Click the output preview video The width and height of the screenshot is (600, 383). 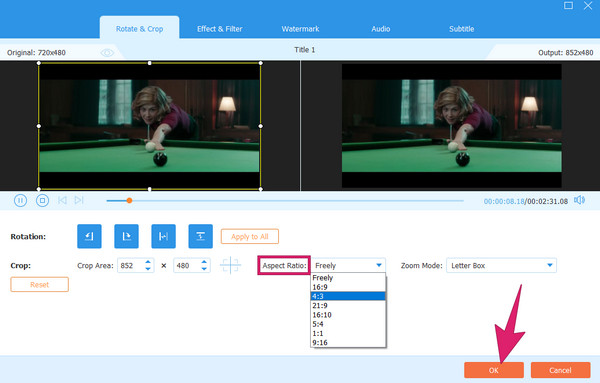point(452,125)
